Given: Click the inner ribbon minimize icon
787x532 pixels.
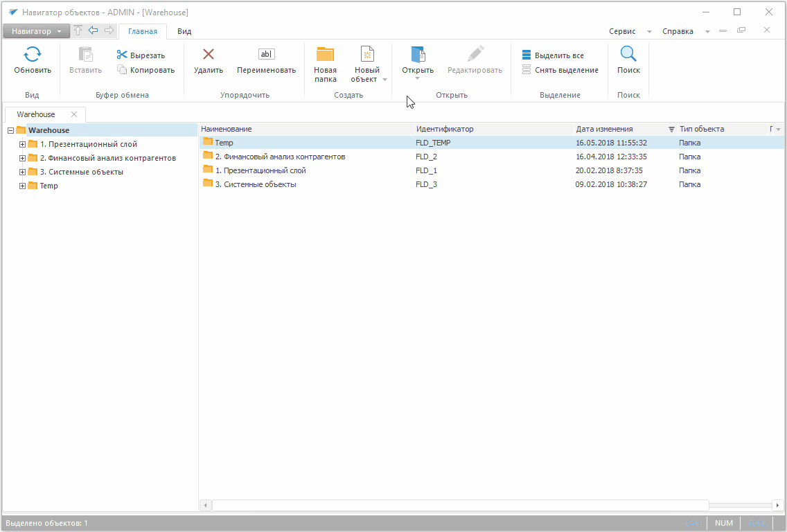Looking at the screenshot, I should coord(723,30).
